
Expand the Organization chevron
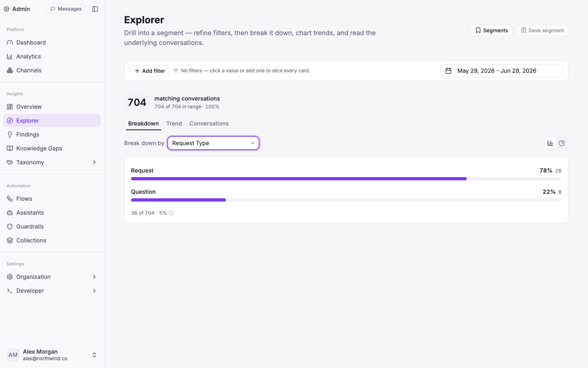pos(94,277)
